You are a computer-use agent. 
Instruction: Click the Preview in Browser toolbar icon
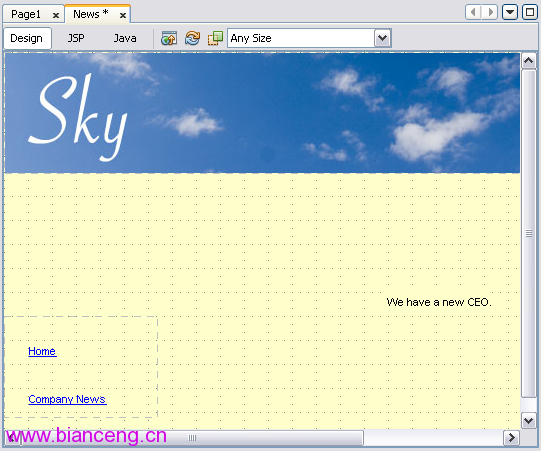pyautogui.click(x=169, y=38)
